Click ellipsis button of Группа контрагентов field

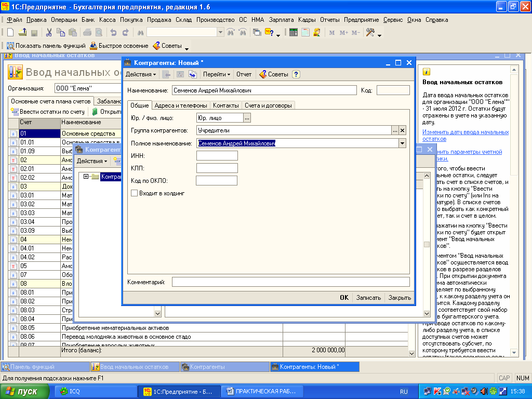click(x=395, y=130)
